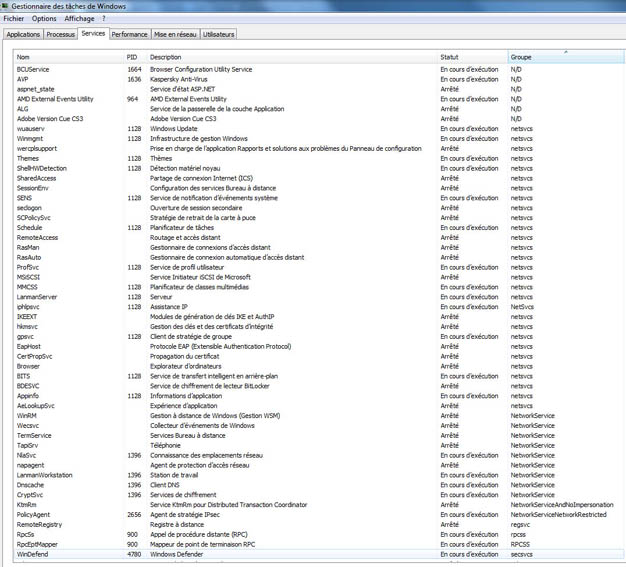Select the Services tab
The width and height of the screenshot is (626, 567).
(x=93, y=34)
